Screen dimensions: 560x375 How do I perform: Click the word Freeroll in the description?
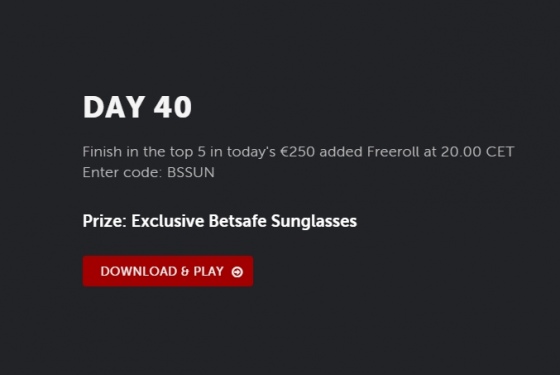click(x=393, y=152)
